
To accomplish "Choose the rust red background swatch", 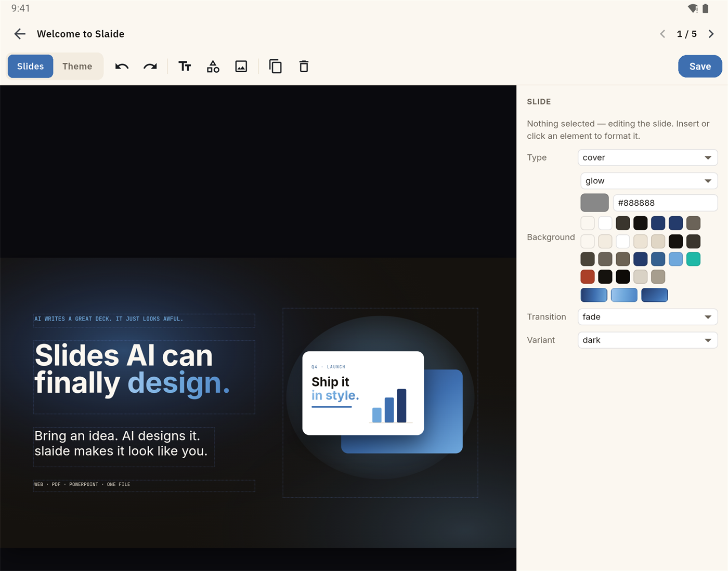I will point(588,277).
